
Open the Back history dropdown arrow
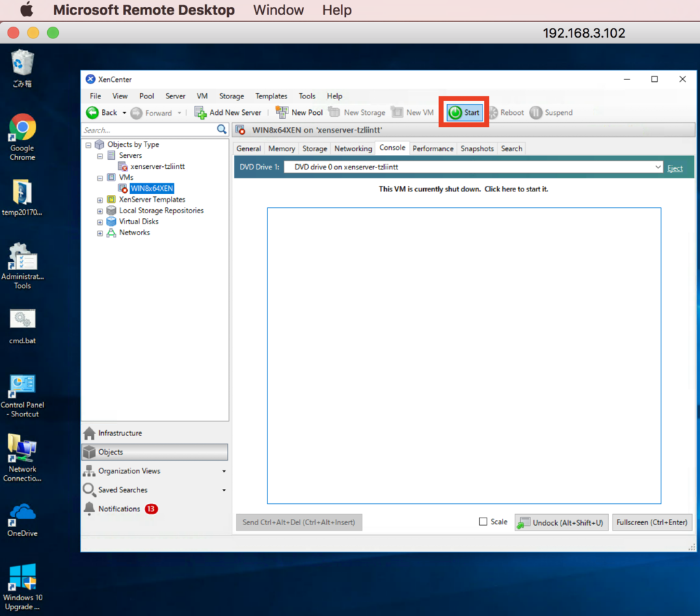[x=124, y=113]
